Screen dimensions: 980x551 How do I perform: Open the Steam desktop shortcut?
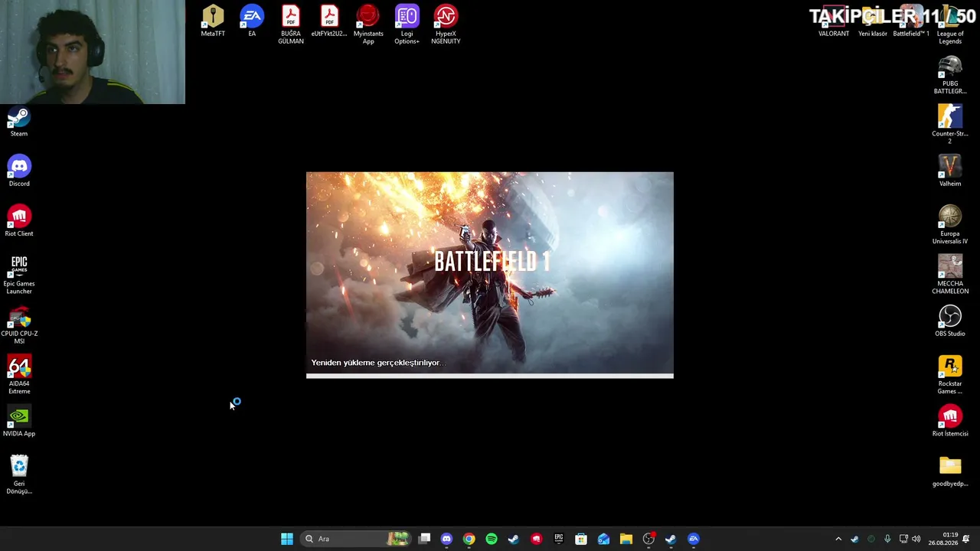click(x=19, y=122)
